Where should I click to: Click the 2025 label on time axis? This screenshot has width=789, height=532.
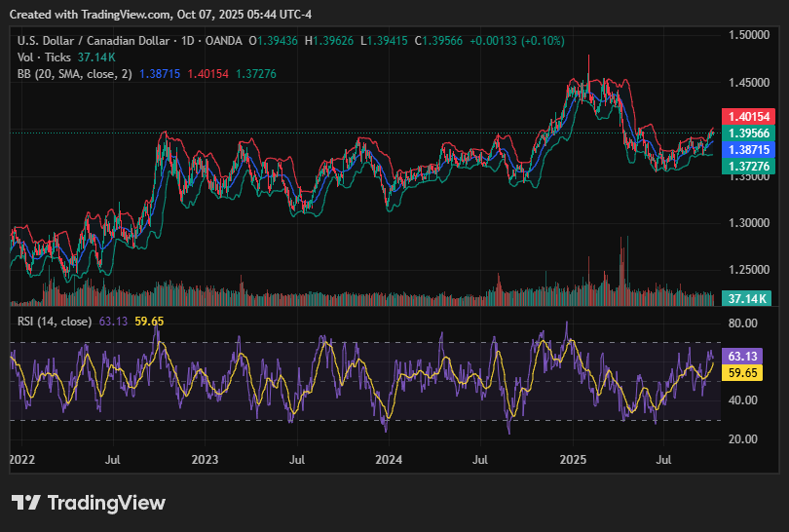click(x=573, y=457)
